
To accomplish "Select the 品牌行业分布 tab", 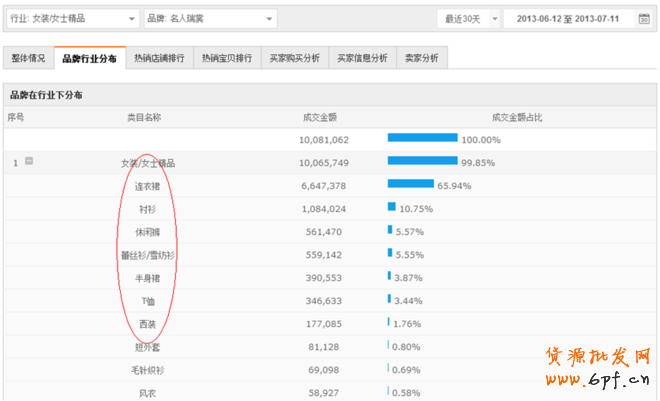I will click(89, 59).
